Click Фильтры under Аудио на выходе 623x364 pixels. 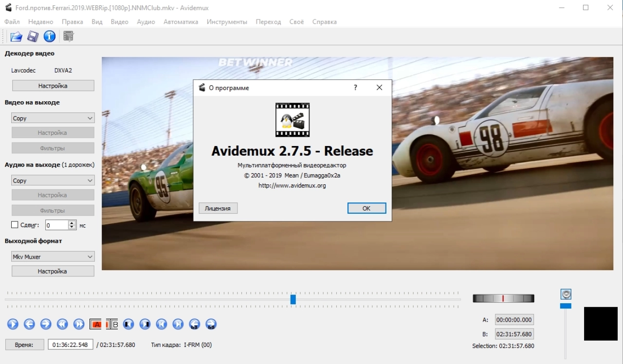[53, 211]
